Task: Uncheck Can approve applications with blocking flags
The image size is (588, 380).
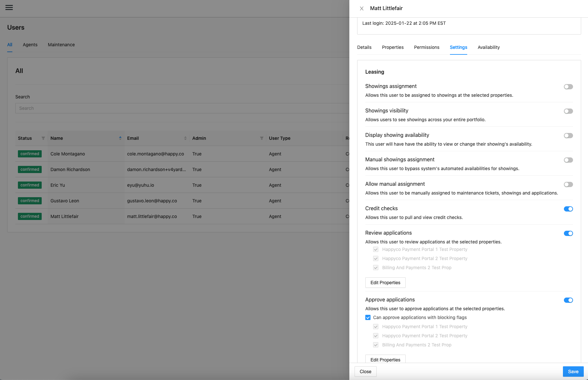Action: pyautogui.click(x=368, y=317)
